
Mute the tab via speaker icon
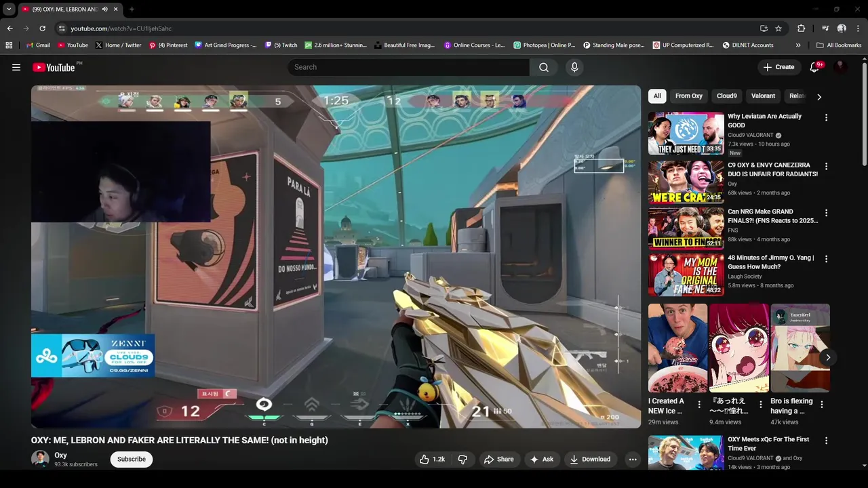[x=104, y=9]
